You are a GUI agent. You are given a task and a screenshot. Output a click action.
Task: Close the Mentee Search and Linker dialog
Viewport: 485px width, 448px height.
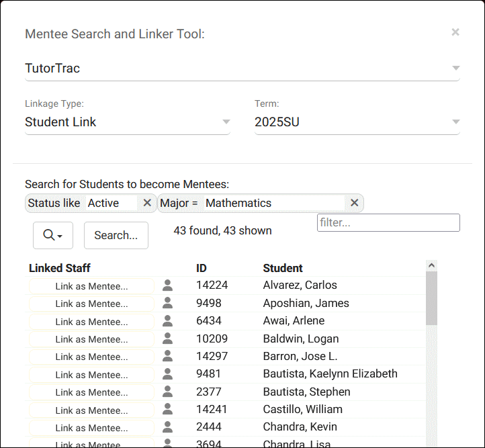pyautogui.click(x=455, y=32)
